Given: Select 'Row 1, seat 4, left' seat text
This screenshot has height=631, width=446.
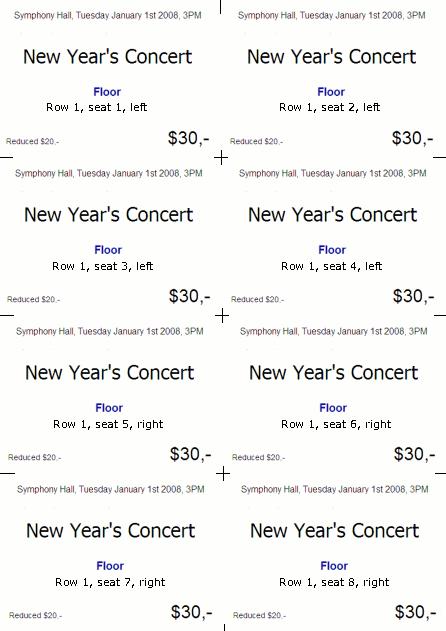Looking at the screenshot, I should (x=332, y=266).
